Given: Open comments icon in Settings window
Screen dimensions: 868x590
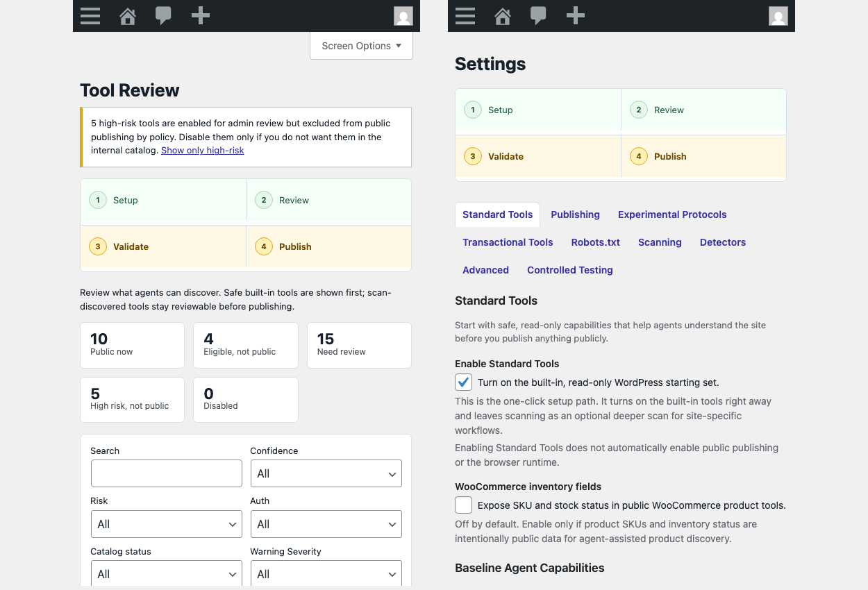Looking at the screenshot, I should point(539,16).
